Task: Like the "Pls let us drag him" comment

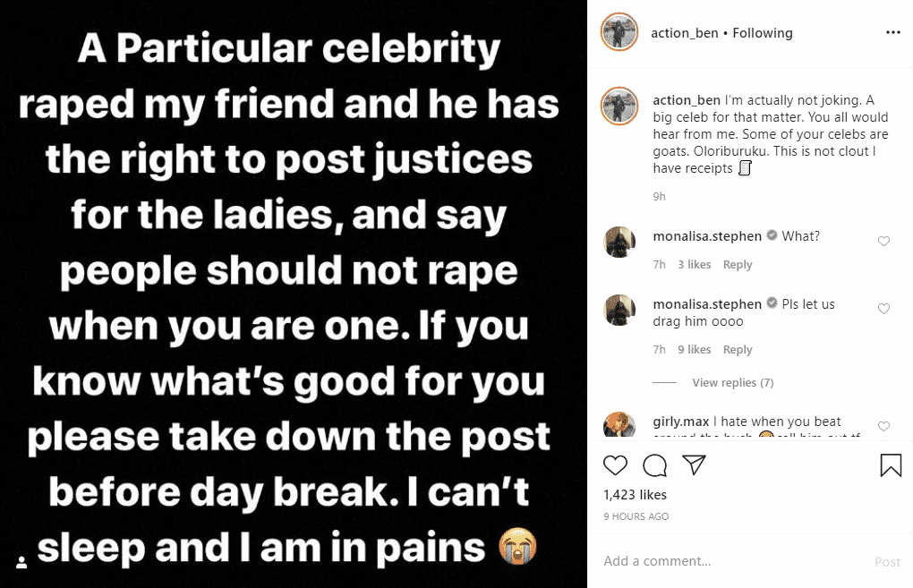Action: 884,309
